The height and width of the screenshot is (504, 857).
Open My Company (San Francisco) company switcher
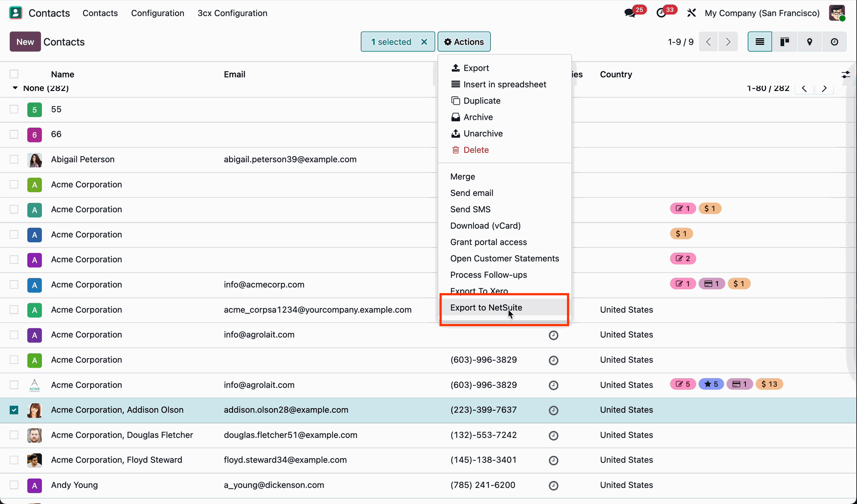762,13
